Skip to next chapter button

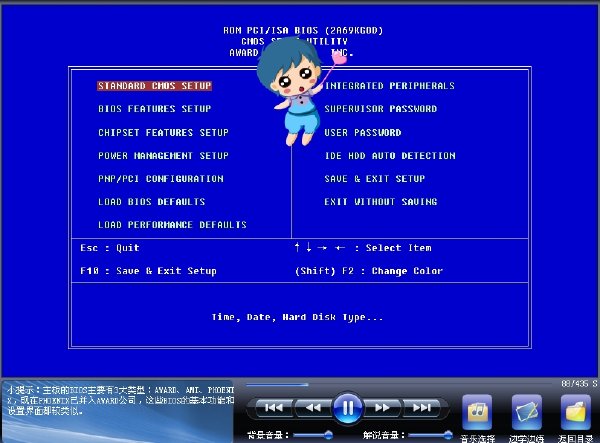(422, 408)
